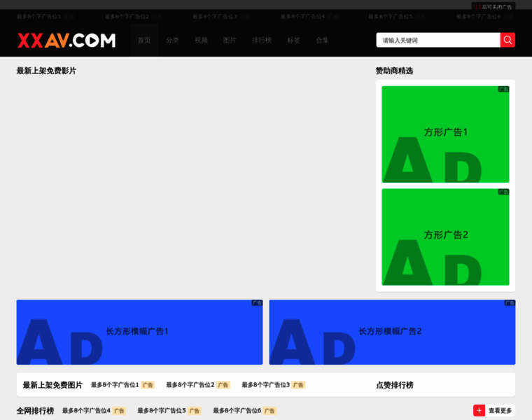Screen dimensions: 532x420
Task: Open the green 方形广告1 banner
Action: (x=445, y=134)
